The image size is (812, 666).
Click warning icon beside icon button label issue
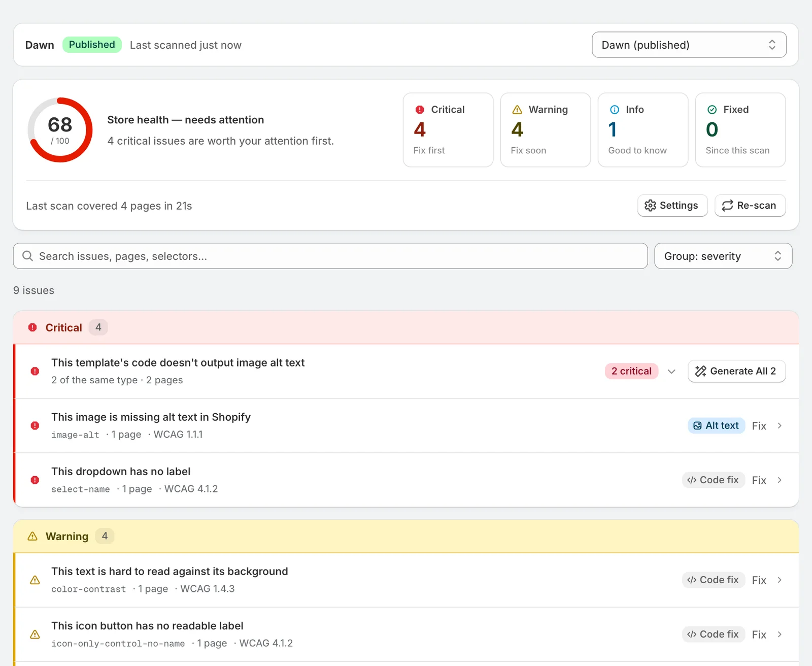[35, 634]
